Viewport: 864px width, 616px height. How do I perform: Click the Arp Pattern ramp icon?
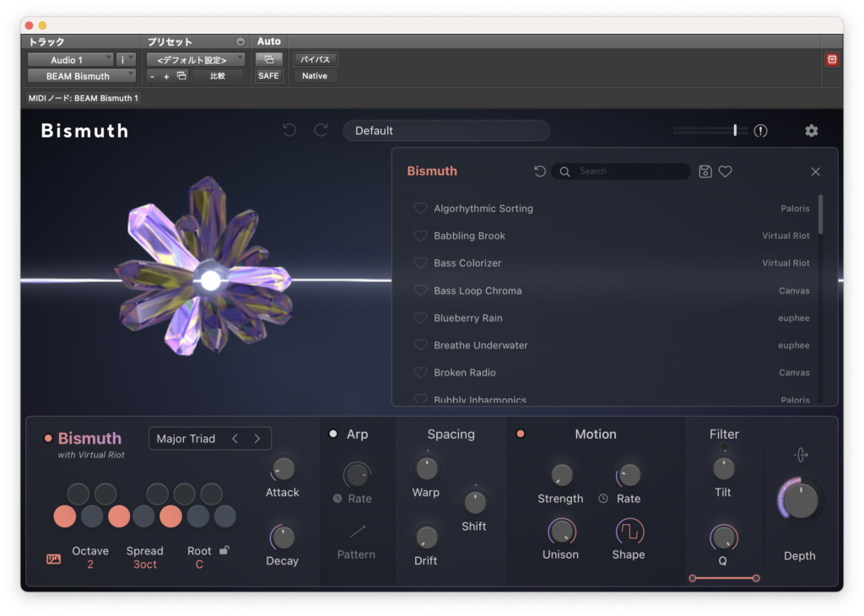pos(358,531)
